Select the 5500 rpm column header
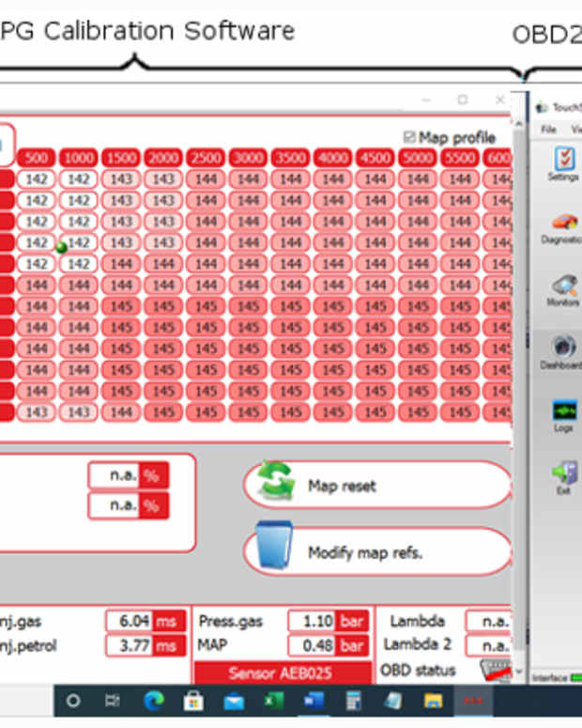Viewport: 582px width, 728px height. click(x=459, y=158)
